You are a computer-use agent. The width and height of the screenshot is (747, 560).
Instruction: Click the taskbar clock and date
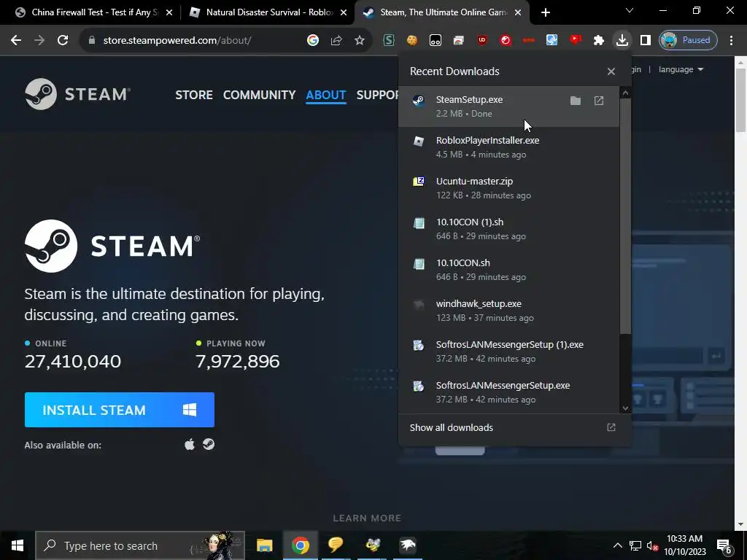pos(684,545)
